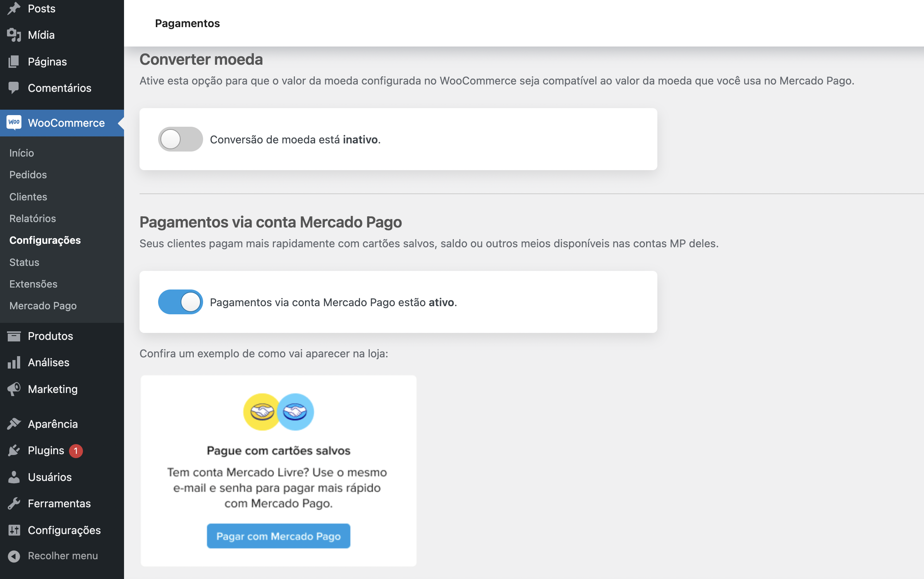Click Produtos icon in sidebar
Image resolution: width=924 pixels, height=579 pixels.
(13, 336)
